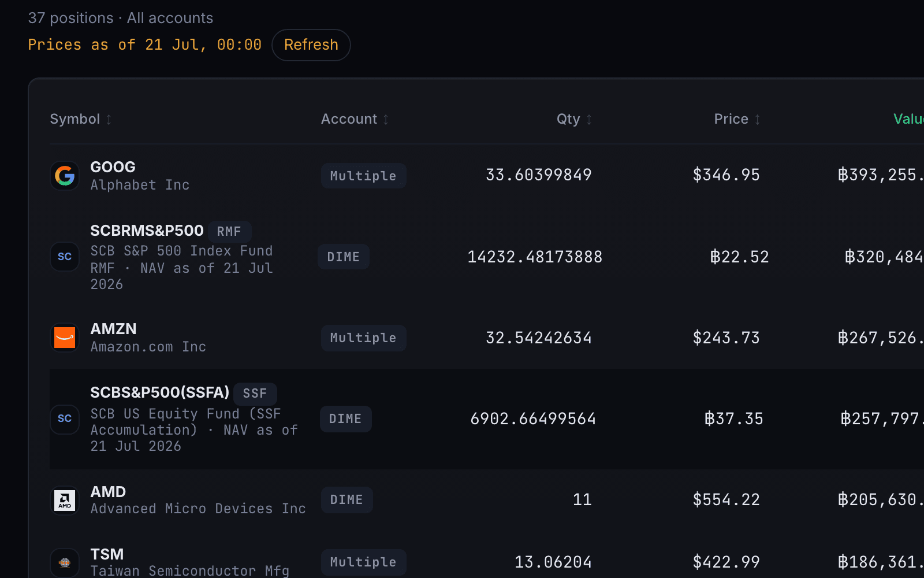
Task: Select value ฿257,797
Action: pyautogui.click(x=882, y=418)
